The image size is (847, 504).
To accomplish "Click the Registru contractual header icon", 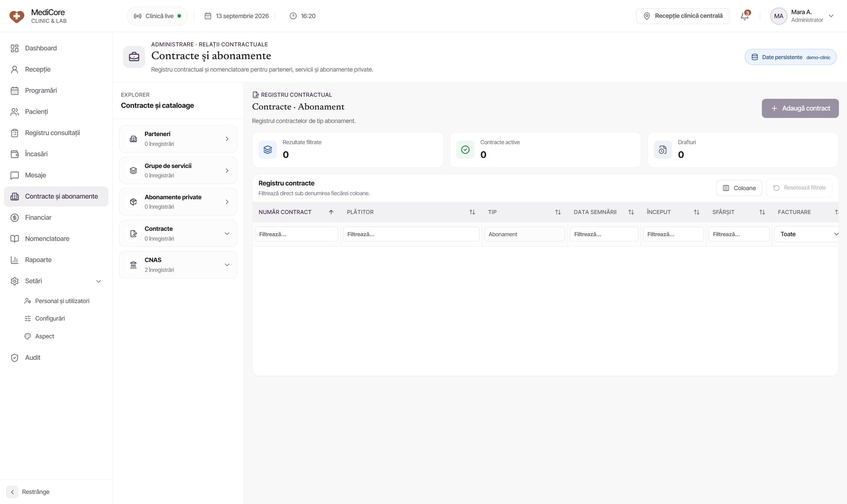I will tap(255, 95).
